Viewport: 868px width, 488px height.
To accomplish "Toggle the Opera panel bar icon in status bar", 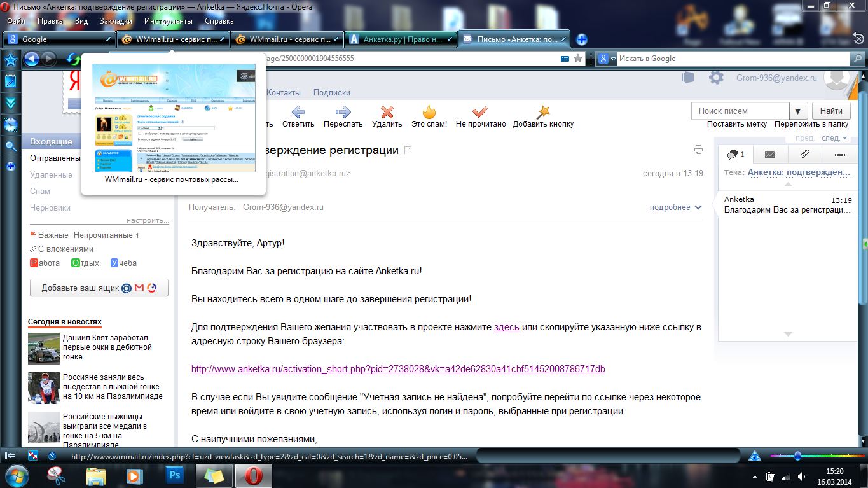I will [11, 456].
